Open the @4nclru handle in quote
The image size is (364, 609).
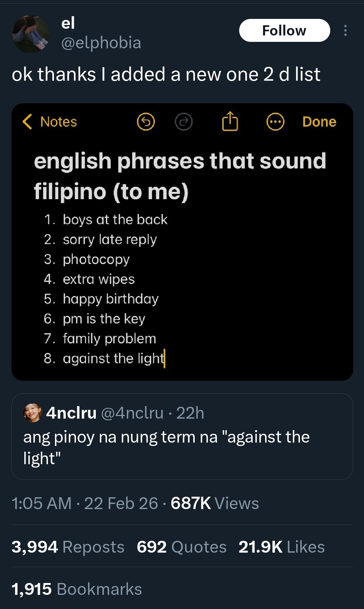click(132, 413)
